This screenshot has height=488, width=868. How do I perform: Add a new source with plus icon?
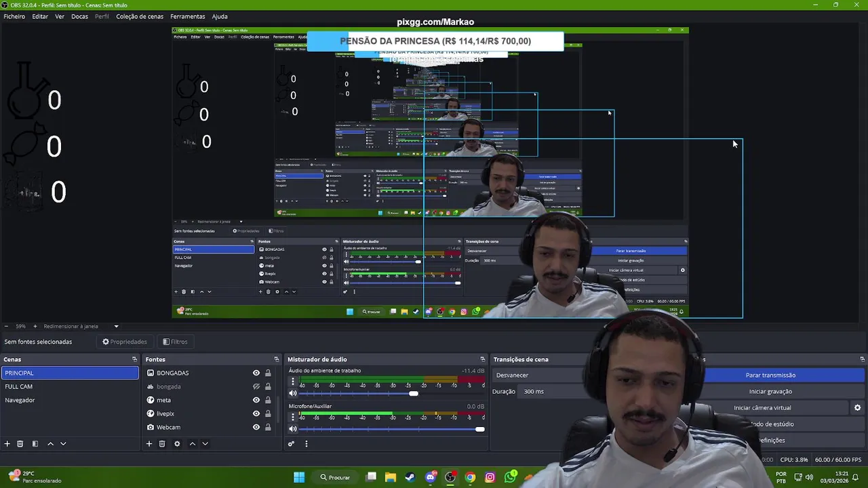point(149,444)
